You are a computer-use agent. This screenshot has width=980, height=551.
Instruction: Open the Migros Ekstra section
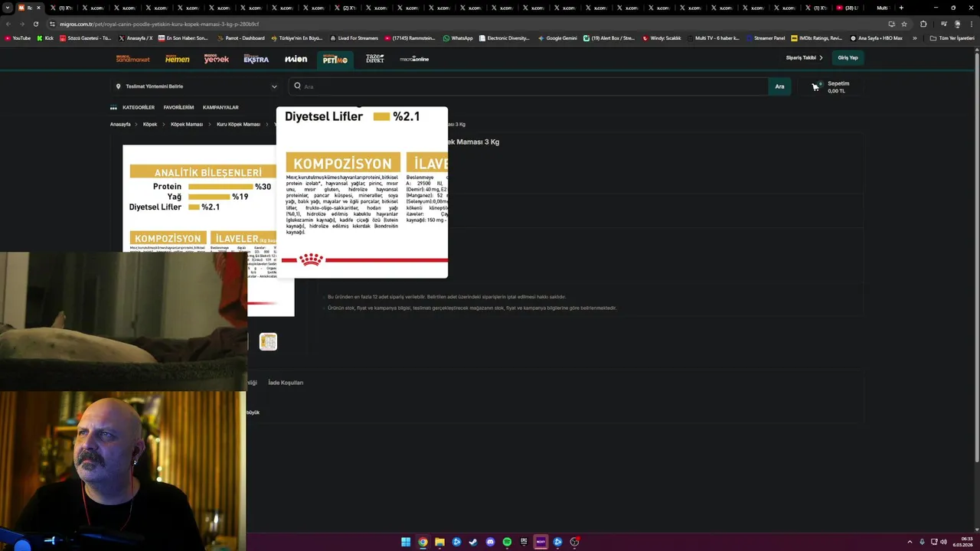point(256,59)
